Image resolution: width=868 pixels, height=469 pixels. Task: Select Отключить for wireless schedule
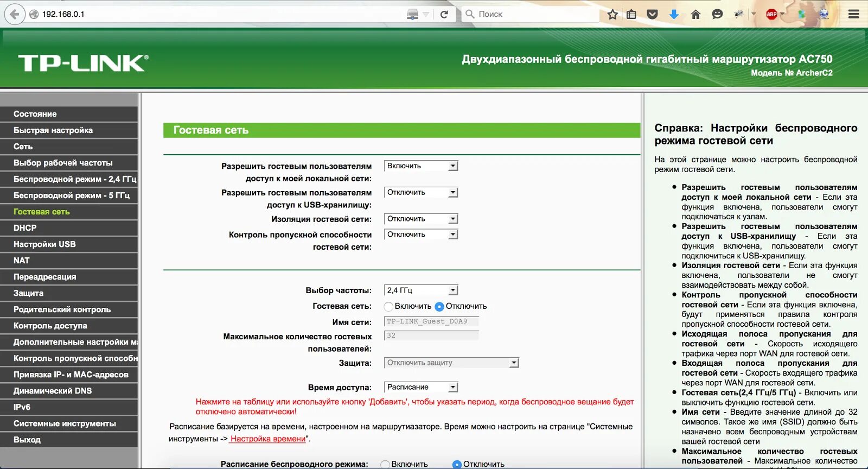pos(457,465)
